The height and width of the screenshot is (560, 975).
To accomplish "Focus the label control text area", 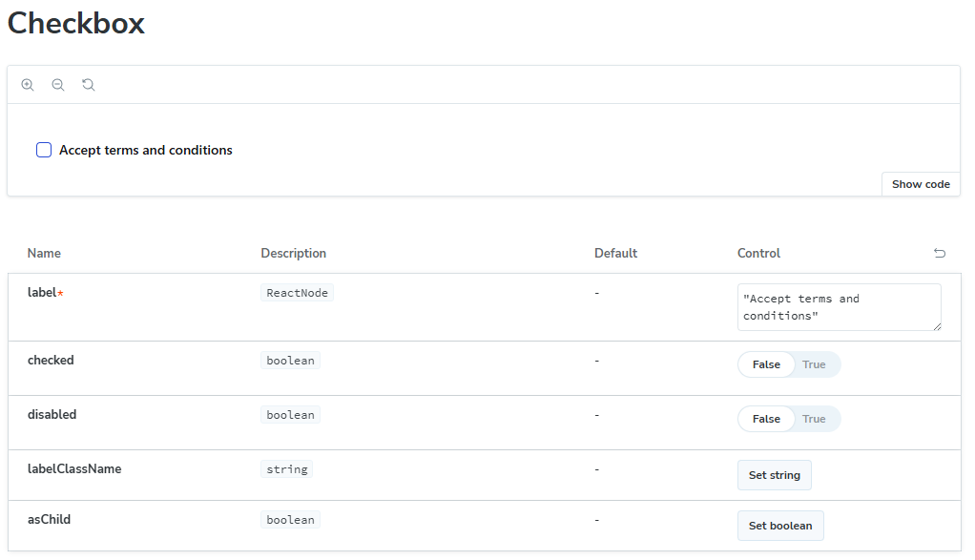I will pyautogui.click(x=839, y=307).
